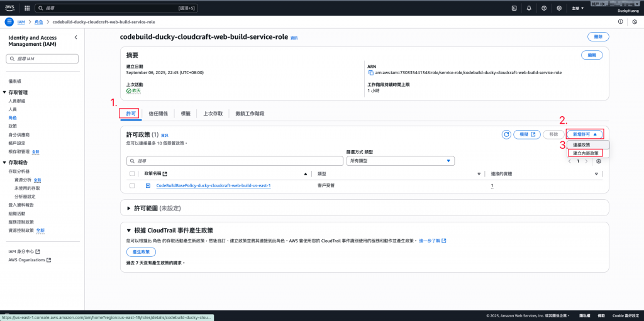Toggle the 新增許可 dropdown button
The width and height of the screenshot is (644, 321).
(x=585, y=134)
